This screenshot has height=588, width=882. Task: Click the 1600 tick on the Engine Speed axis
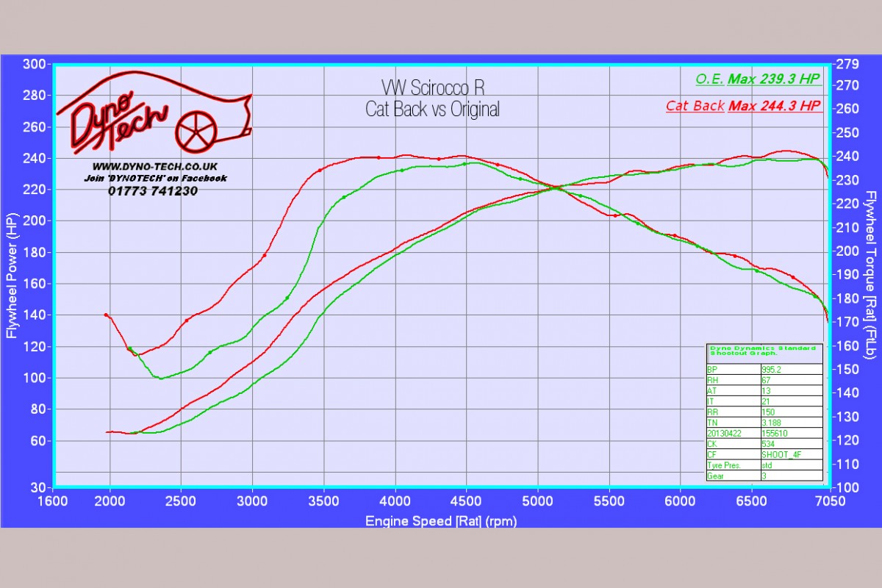pos(53,502)
